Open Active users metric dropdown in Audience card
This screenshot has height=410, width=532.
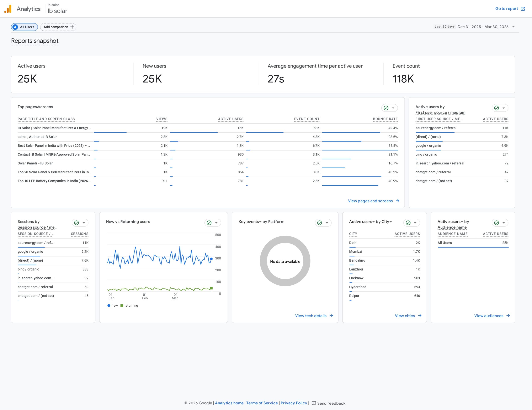[462, 222]
